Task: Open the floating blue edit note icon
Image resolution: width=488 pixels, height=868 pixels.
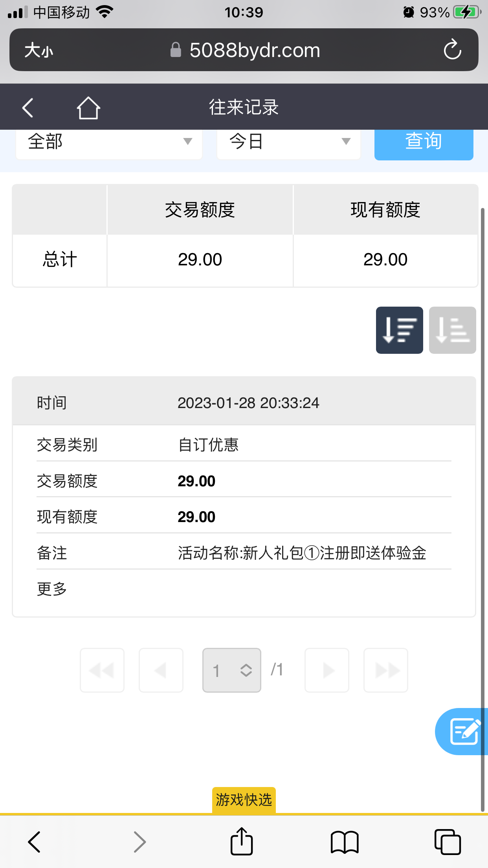Action: (464, 732)
